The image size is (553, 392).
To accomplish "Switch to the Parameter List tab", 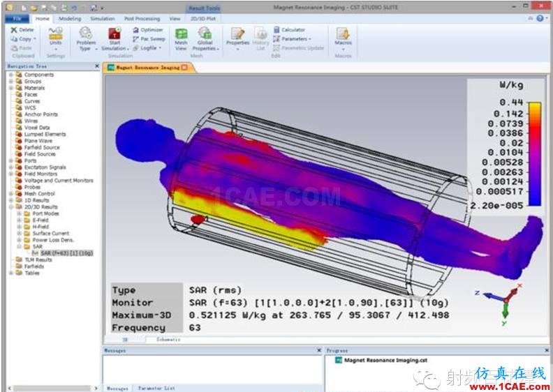I will point(156,388).
